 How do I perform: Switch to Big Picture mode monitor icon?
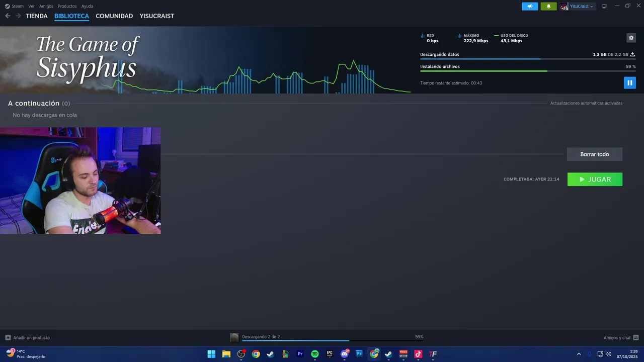pyautogui.click(x=604, y=6)
